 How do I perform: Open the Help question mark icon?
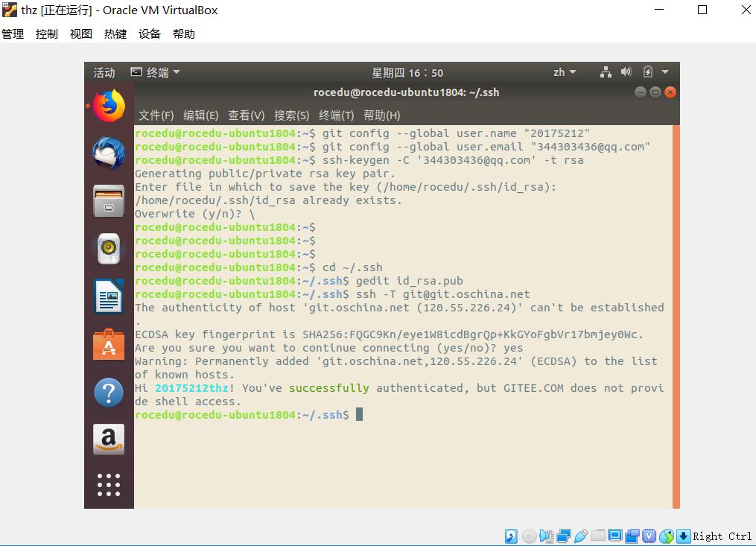pos(109,392)
